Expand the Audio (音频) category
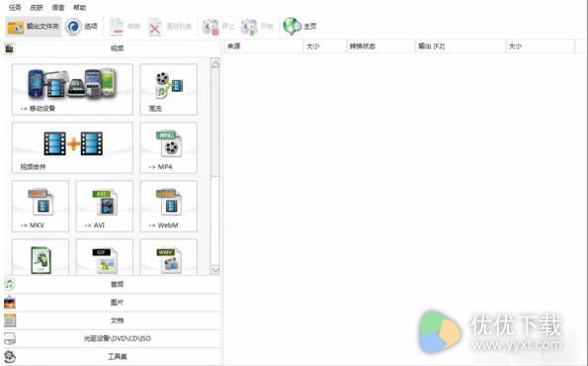Viewport: 588px width, 366px height. coord(112,284)
